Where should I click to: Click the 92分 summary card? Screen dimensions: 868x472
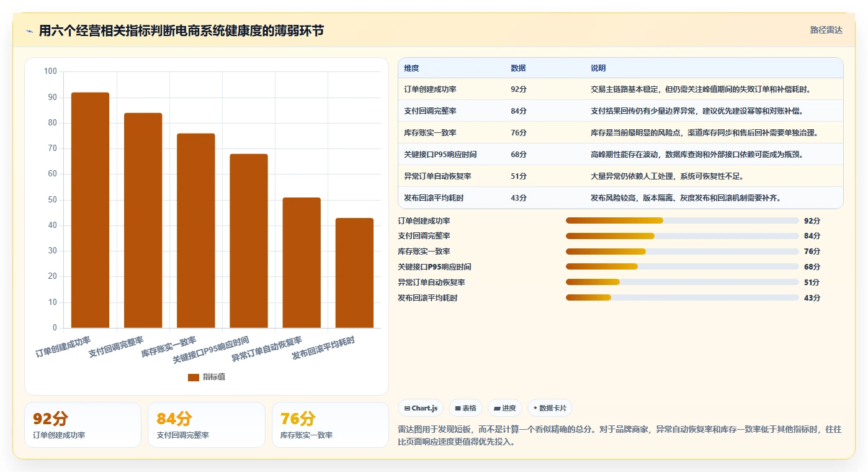pyautogui.click(x=83, y=425)
